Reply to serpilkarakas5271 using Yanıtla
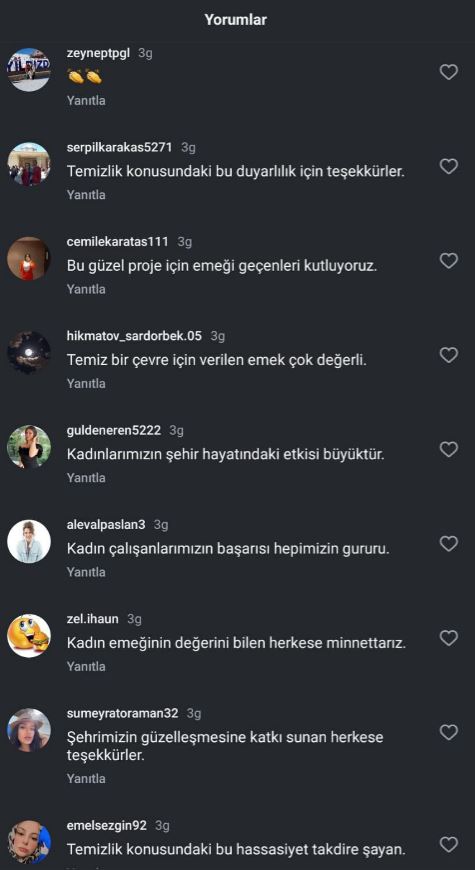The height and width of the screenshot is (870, 475). (86, 195)
